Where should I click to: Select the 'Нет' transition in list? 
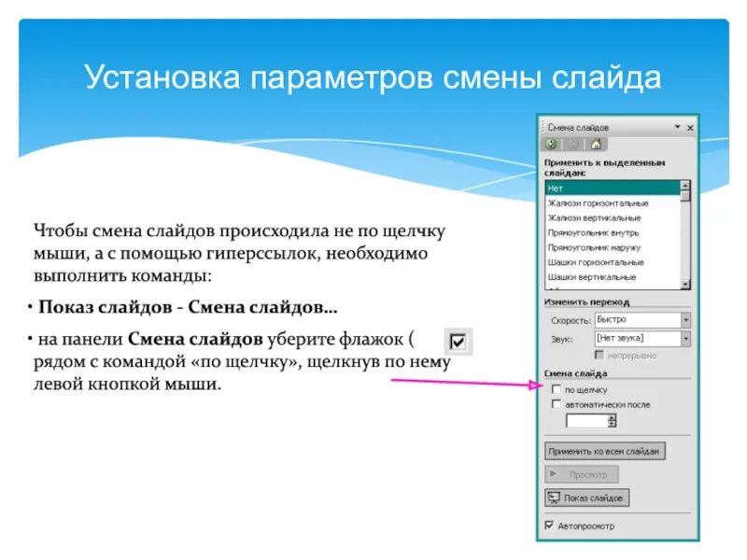click(613, 189)
